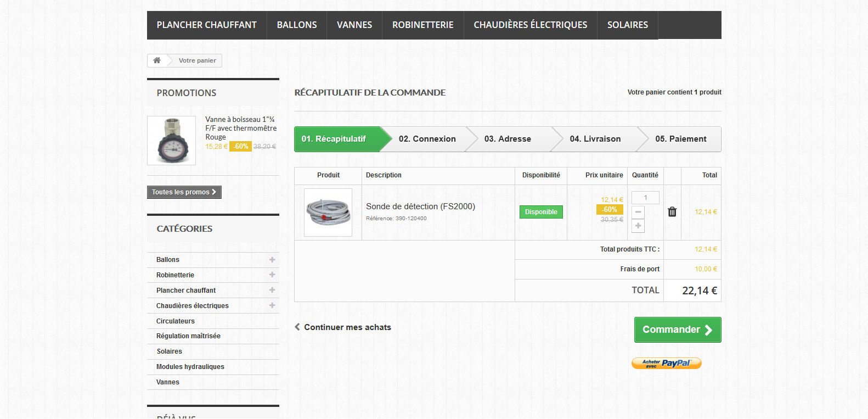Open the Vanne à boisseau promo image
This screenshot has width=868, height=419.
(x=171, y=141)
